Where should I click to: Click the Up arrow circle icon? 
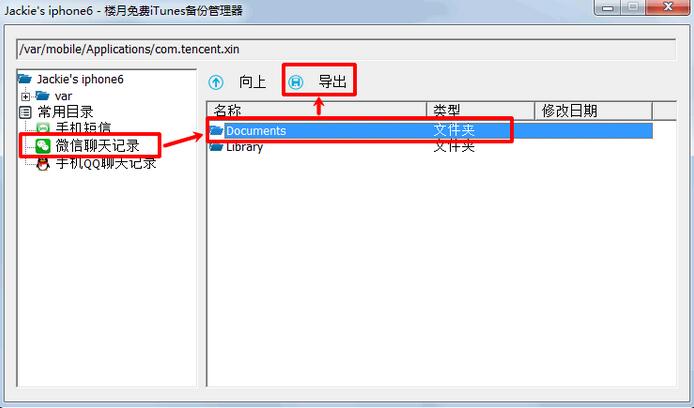click(x=216, y=82)
